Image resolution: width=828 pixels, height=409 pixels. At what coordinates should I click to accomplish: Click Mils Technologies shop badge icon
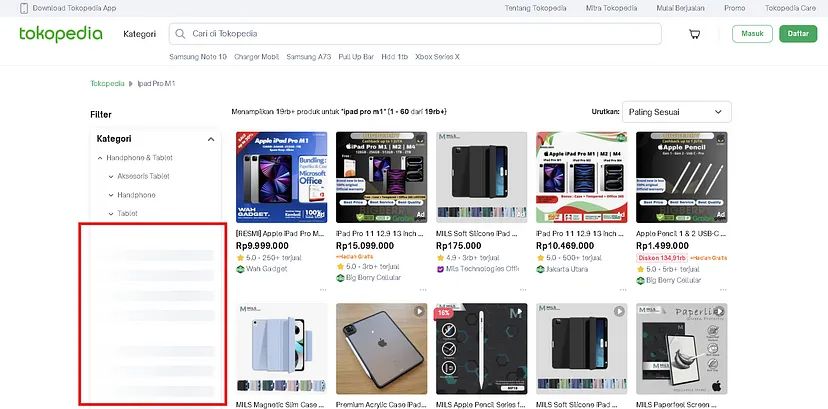pos(440,269)
